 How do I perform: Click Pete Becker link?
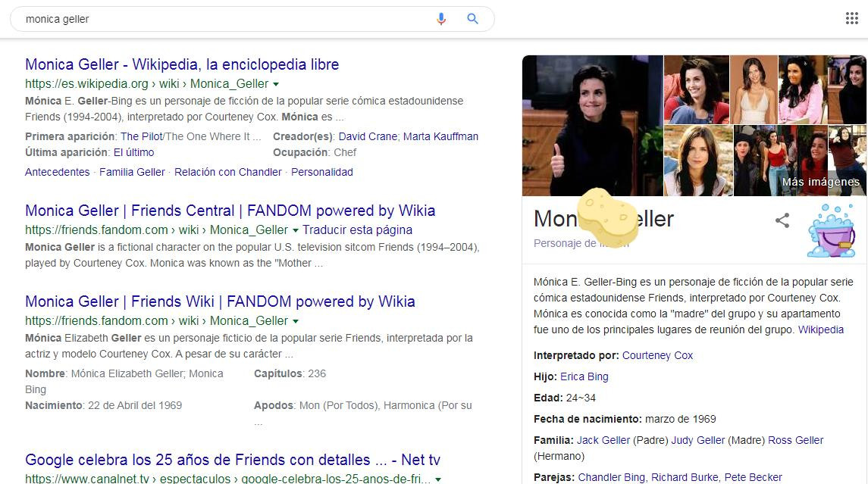(754, 477)
